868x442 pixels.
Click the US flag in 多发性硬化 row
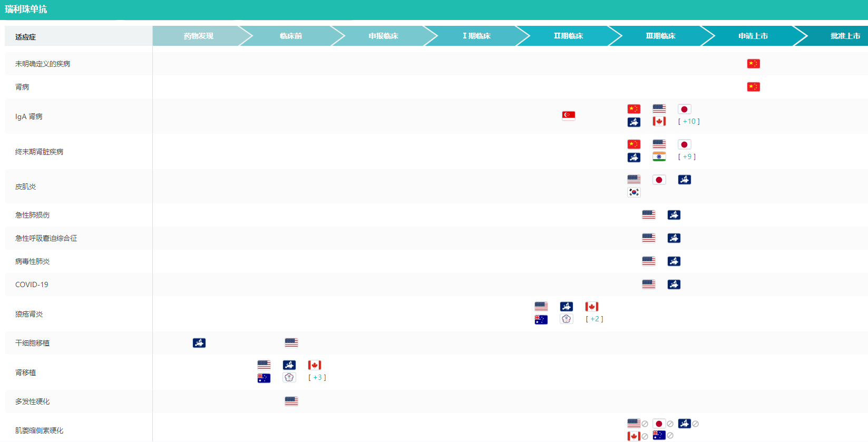tap(291, 401)
